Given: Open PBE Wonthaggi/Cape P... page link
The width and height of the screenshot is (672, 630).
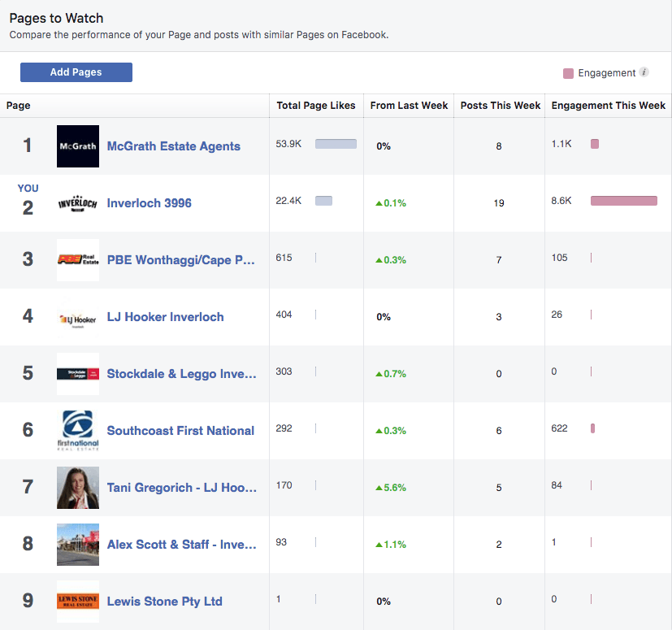Looking at the screenshot, I should (181, 260).
